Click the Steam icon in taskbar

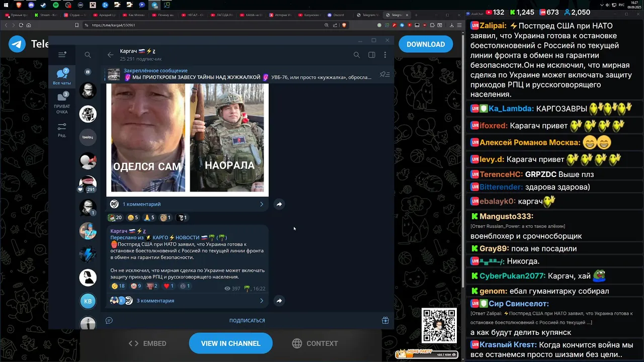(x=43, y=5)
